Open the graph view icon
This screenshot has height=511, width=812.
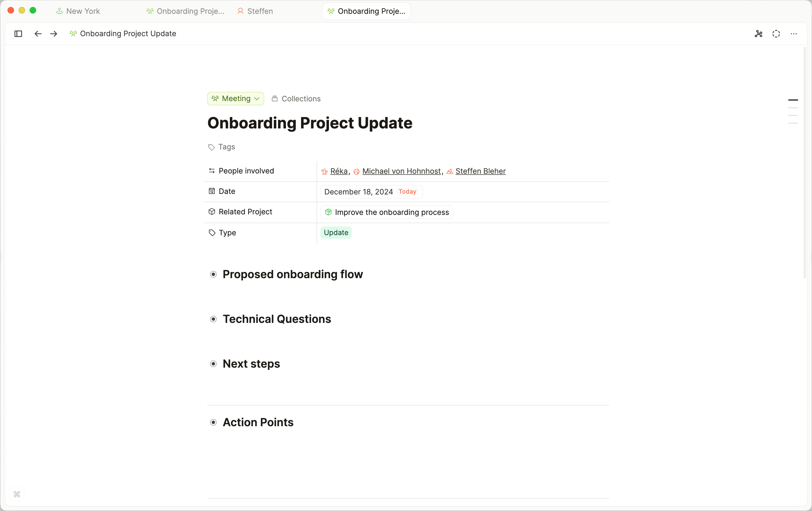[x=759, y=34]
